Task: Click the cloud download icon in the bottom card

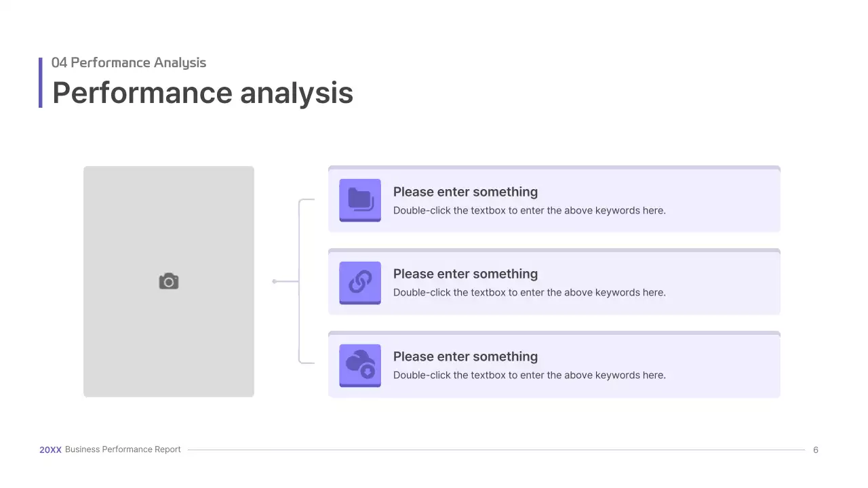Action: pyautogui.click(x=360, y=365)
